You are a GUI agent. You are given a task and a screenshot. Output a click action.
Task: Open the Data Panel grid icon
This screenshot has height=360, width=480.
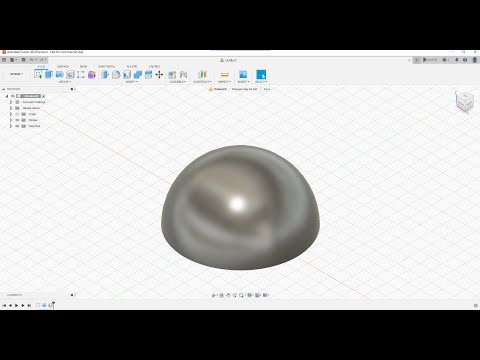[4, 60]
